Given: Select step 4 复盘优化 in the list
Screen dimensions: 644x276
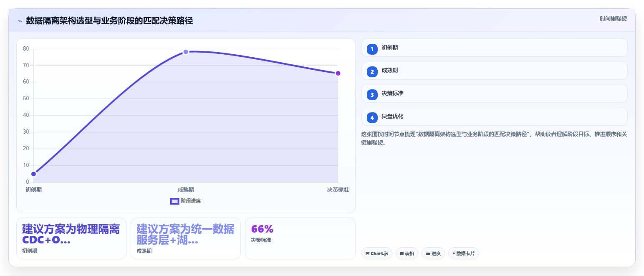Looking at the screenshot, I should (494, 116).
